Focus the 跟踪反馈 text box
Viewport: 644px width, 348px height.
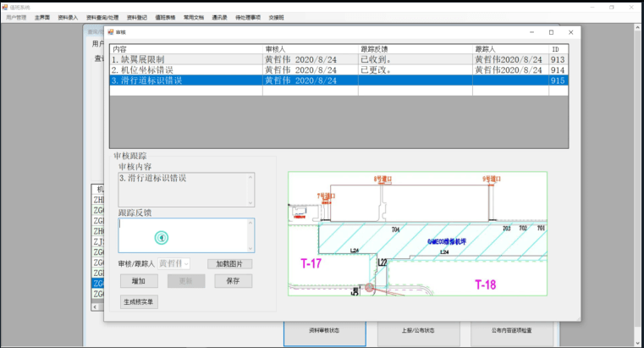182,235
